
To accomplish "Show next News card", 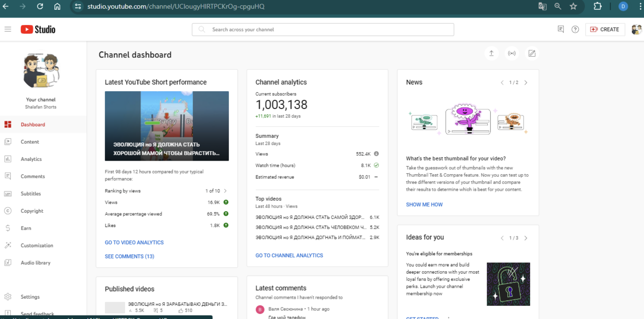I will pyautogui.click(x=526, y=82).
